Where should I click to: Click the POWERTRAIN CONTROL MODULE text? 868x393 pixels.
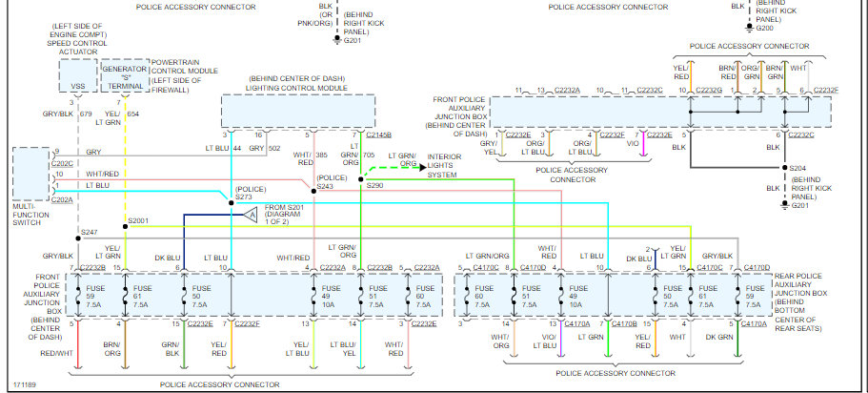pyautogui.click(x=184, y=67)
